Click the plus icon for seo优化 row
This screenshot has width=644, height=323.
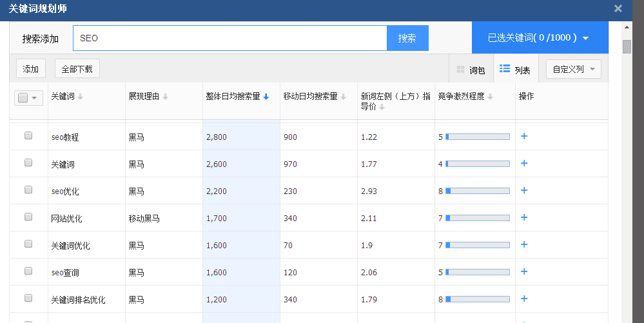click(x=524, y=190)
